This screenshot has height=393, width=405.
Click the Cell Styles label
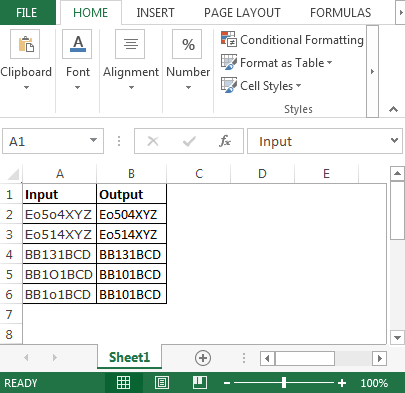point(266,86)
